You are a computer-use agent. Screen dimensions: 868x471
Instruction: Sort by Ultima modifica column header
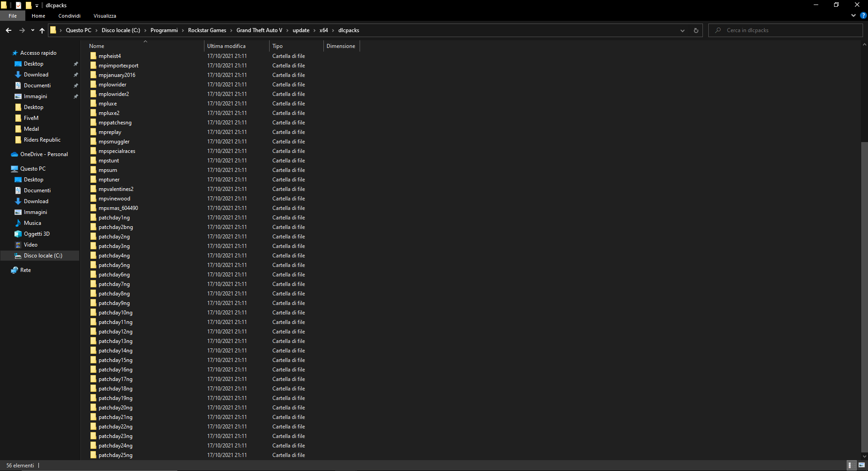pos(226,46)
